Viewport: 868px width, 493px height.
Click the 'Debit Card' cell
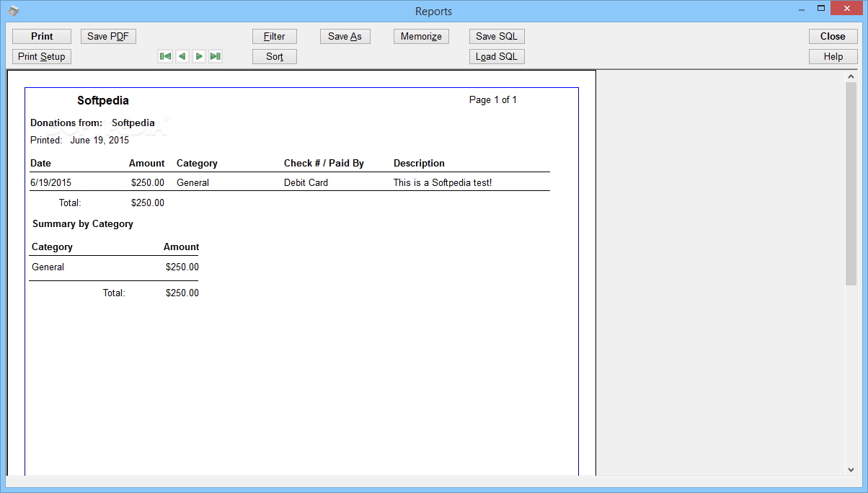coord(306,183)
